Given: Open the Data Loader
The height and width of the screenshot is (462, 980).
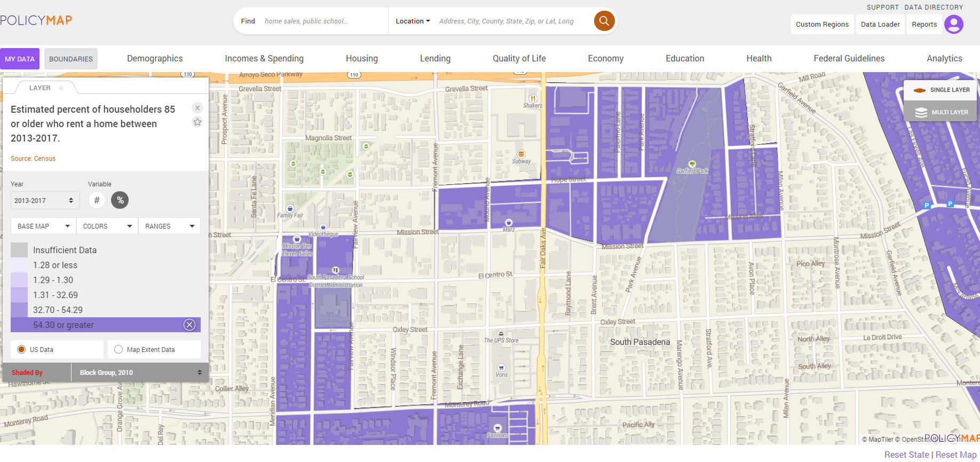Looking at the screenshot, I should pyautogui.click(x=880, y=24).
